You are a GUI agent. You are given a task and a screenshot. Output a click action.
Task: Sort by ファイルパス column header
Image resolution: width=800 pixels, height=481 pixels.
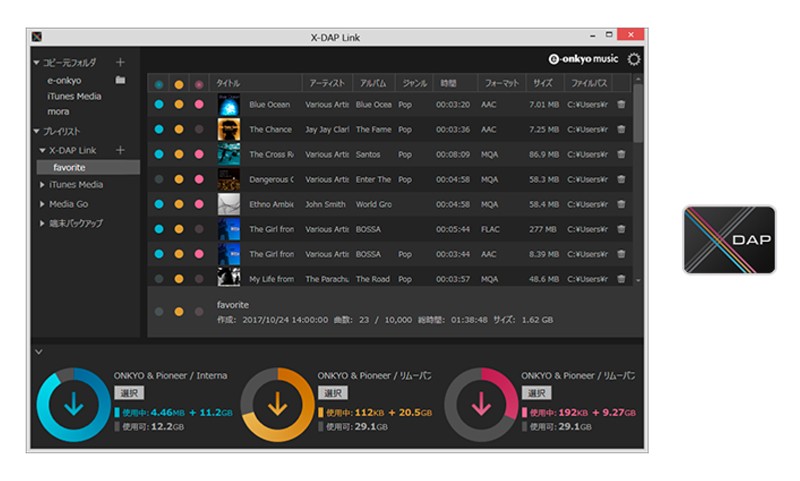click(589, 83)
